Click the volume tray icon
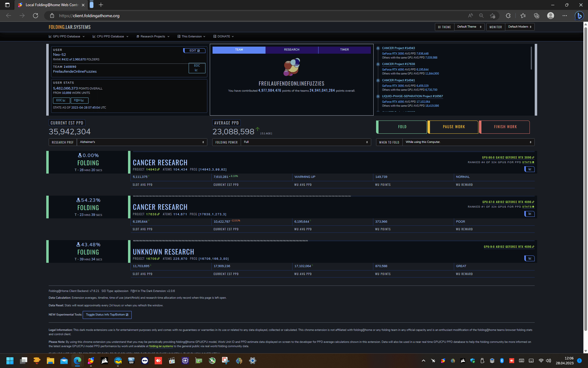Screen dimensions: 588x368 [548, 361]
